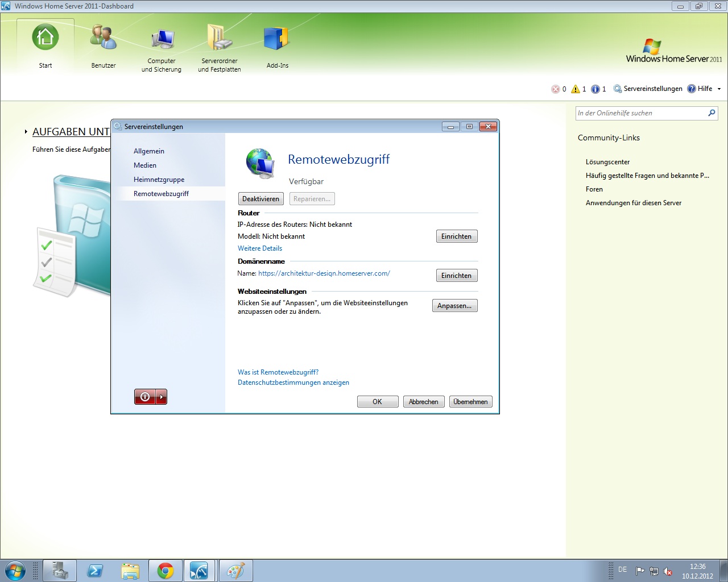This screenshot has width=728, height=582.
Task: Open Anwendungen für diesen Server link
Action: click(x=634, y=203)
